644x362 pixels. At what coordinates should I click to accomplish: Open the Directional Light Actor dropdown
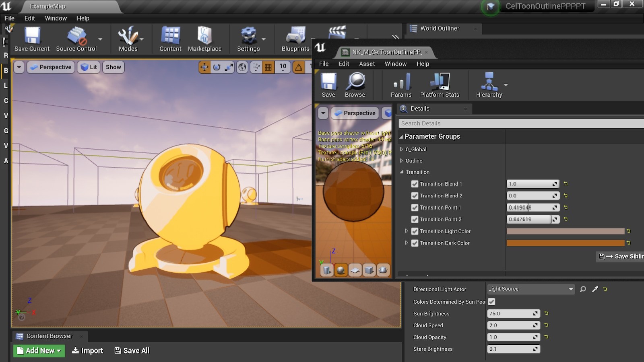[x=571, y=289]
